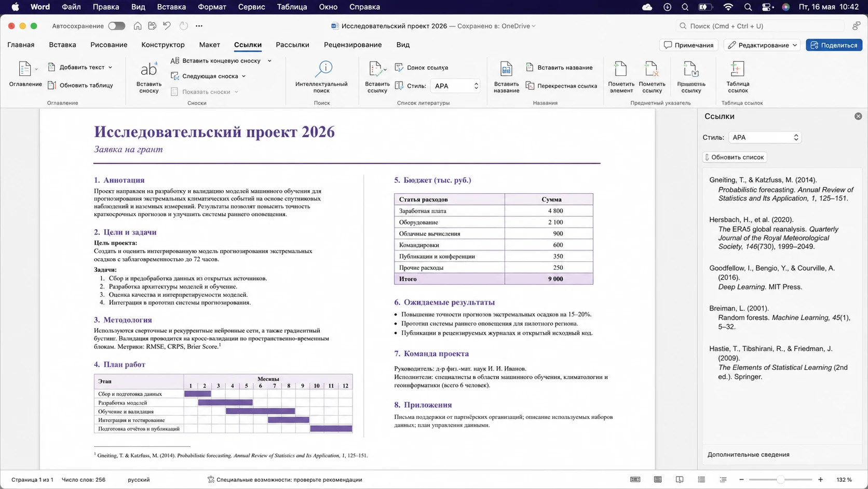The width and height of the screenshot is (868, 489).
Task: Open the Редактирование mode dropdown
Action: (x=762, y=45)
